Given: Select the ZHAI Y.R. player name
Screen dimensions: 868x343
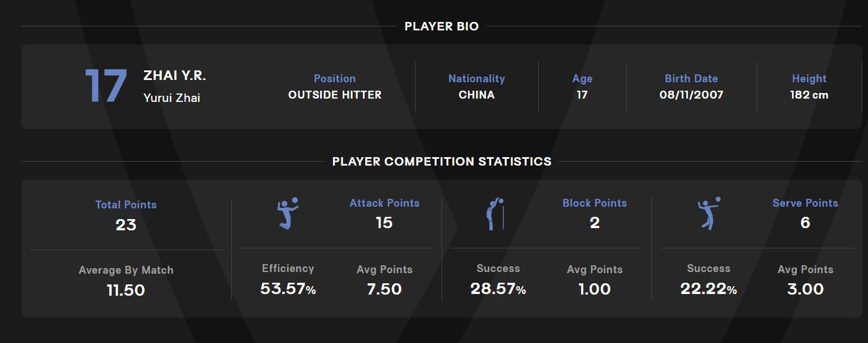Looking at the screenshot, I should click(174, 75).
